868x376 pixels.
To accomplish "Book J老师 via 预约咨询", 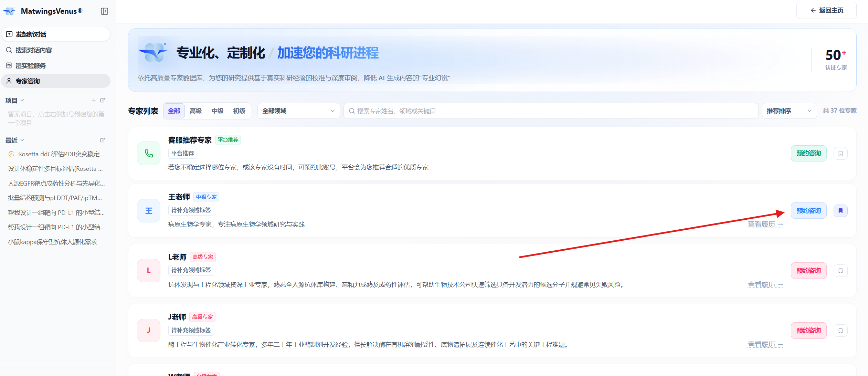I will click(808, 331).
